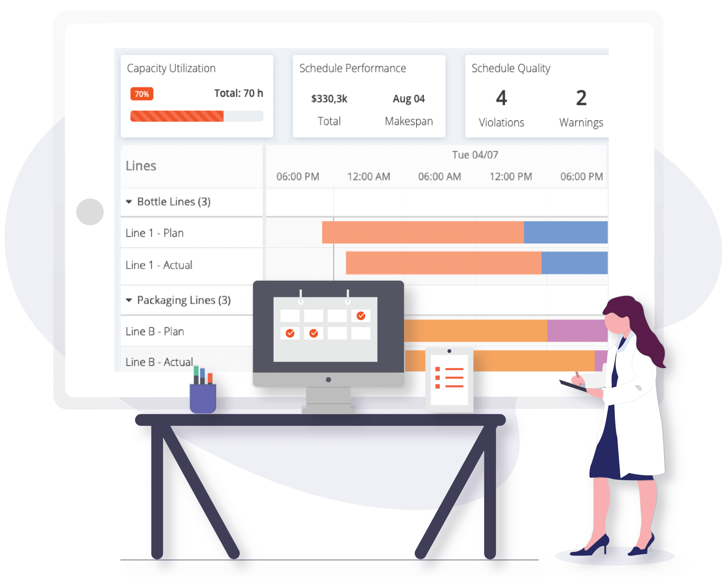Screen dimensions: 728x577
Task: Click the $330,3k total value
Action: tap(329, 99)
